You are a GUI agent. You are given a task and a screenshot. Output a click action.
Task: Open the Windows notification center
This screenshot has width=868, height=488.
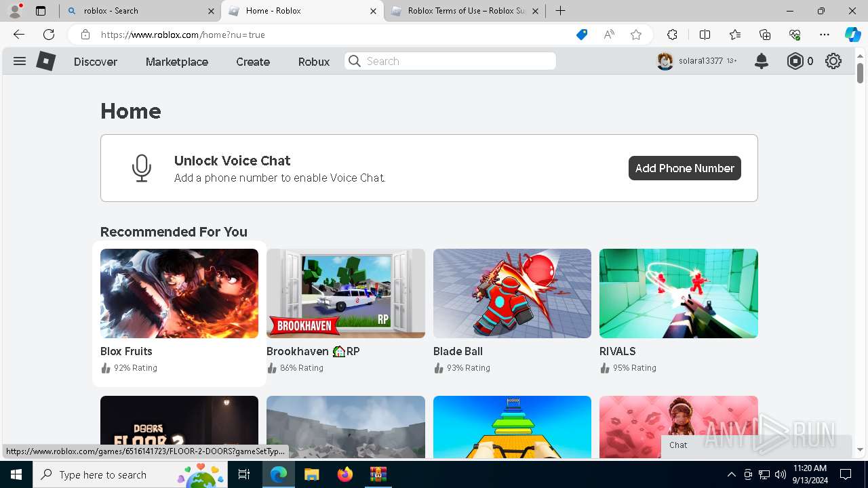(846, 474)
